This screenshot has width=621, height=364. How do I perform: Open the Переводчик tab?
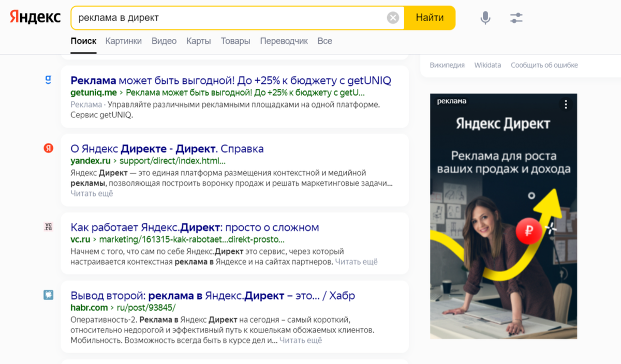(284, 41)
